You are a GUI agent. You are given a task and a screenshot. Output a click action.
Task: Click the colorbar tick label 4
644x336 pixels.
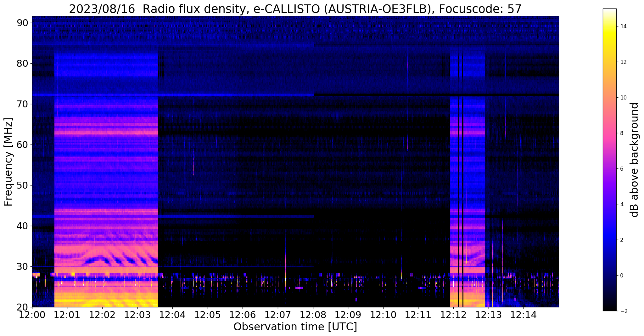coord(621,204)
